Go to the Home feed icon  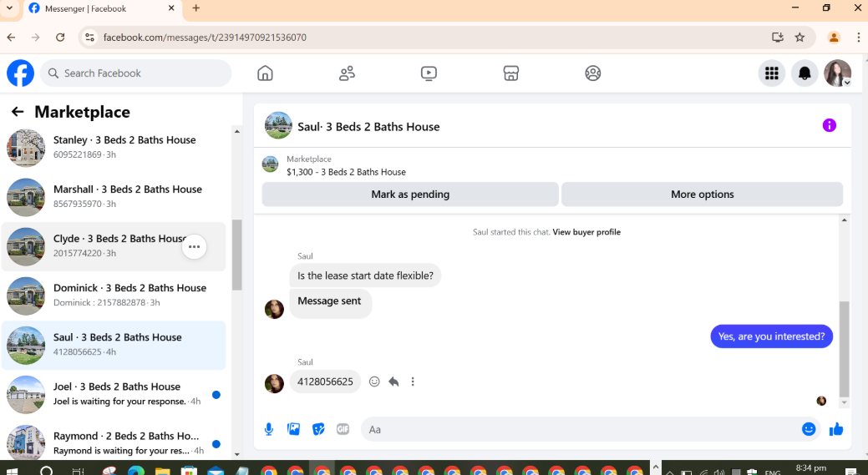pos(265,73)
